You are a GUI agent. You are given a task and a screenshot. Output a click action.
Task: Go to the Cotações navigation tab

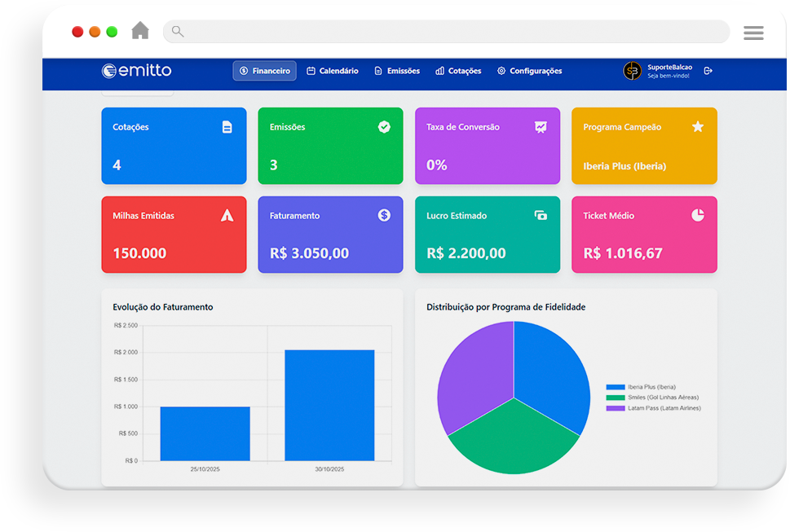[458, 71]
